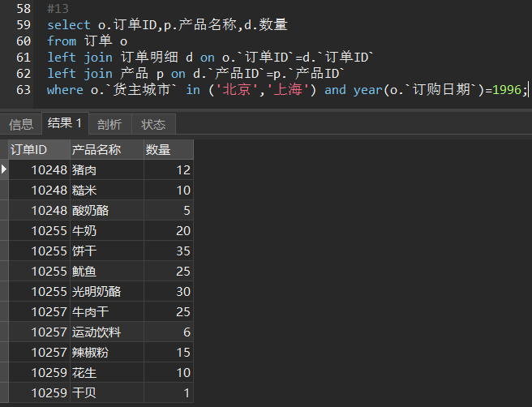Click the '上海' string literal in query
Screen dimensions: 532x407
290,90
